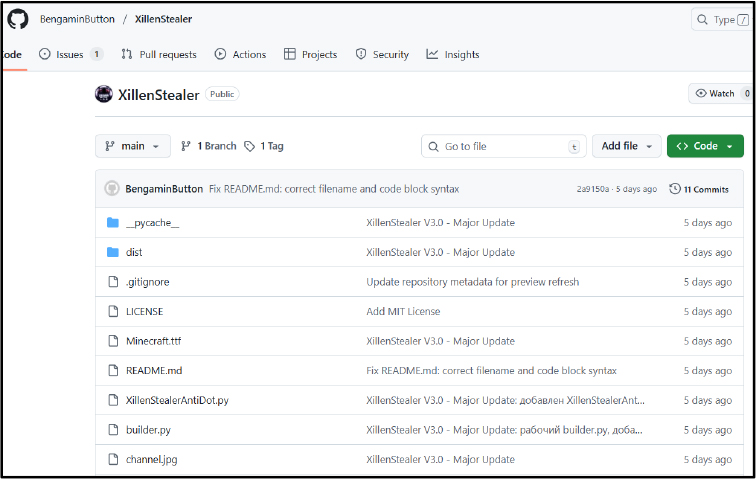756x479 pixels.
Task: Open commit message in the XillenStealerAntiDot.py row
Action: tap(505, 400)
